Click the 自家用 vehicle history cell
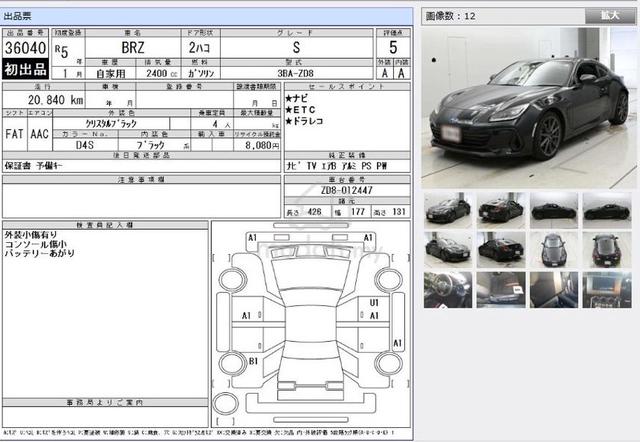Viewport: 640px width, 442px height. (x=110, y=74)
